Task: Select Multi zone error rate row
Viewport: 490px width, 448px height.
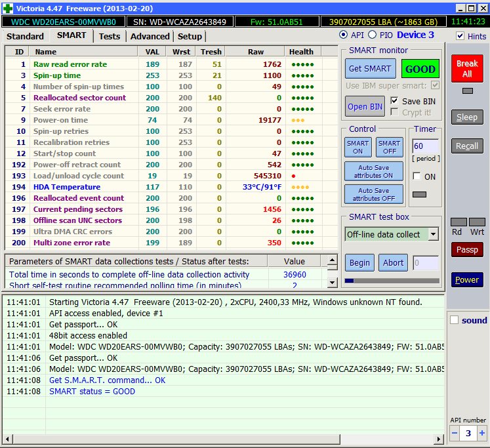Action: 172,243
